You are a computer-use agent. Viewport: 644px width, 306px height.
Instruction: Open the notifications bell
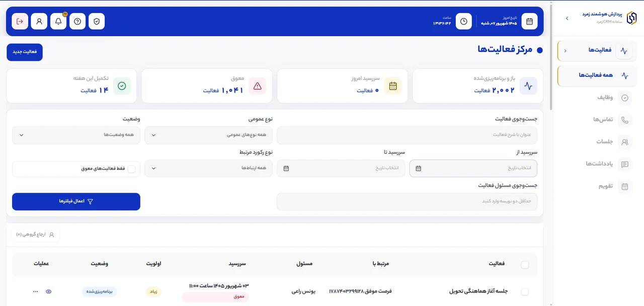[x=58, y=22]
